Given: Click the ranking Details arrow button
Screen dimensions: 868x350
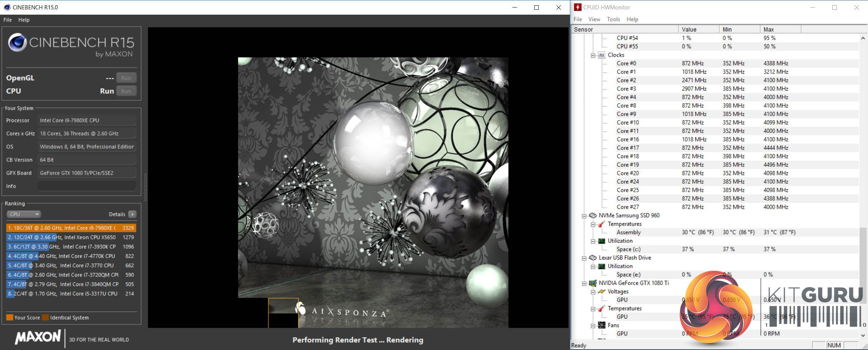Looking at the screenshot, I should point(132,214).
